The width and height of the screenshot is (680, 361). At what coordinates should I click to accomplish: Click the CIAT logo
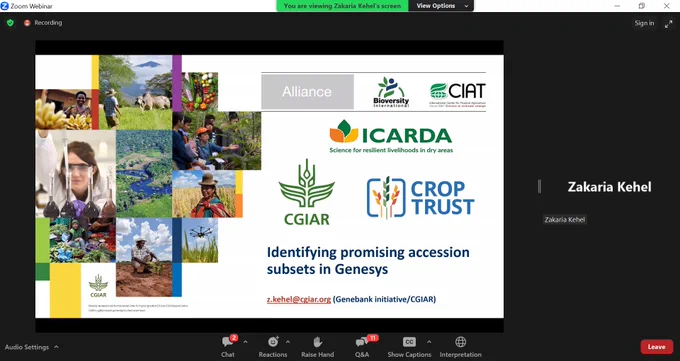tap(458, 94)
